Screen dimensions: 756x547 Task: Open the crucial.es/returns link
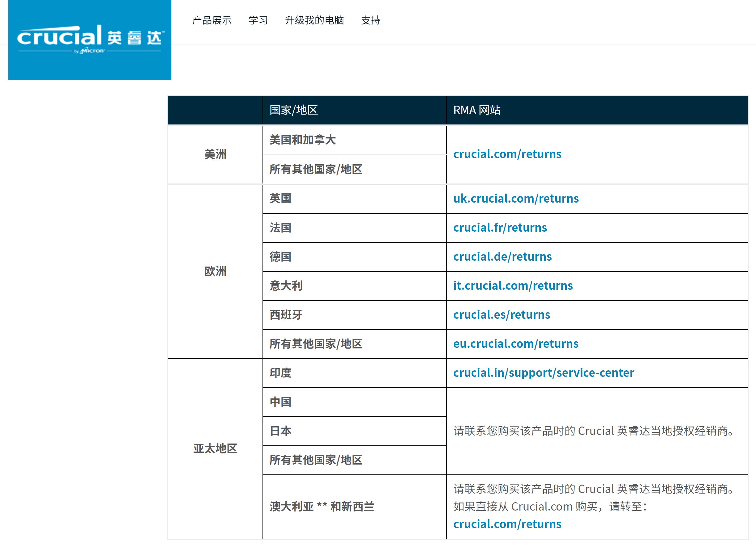point(501,314)
